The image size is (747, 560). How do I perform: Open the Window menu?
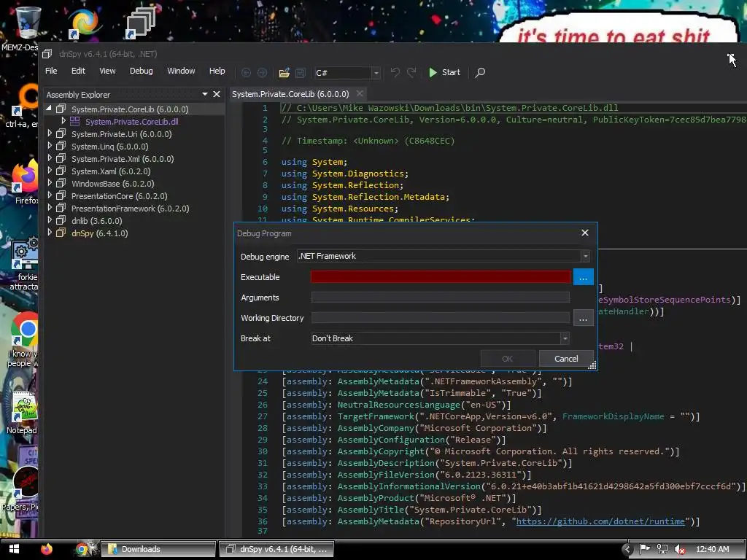(x=181, y=71)
